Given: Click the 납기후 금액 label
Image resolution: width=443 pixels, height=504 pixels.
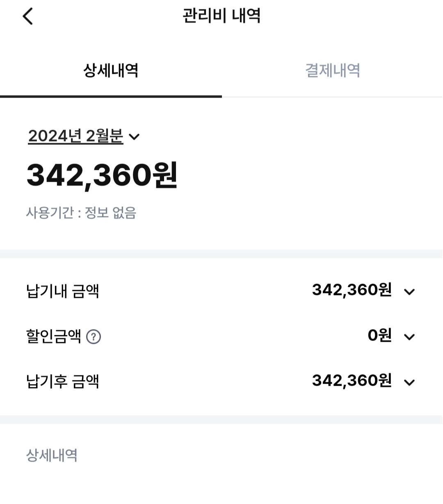Looking at the screenshot, I should tap(62, 382).
